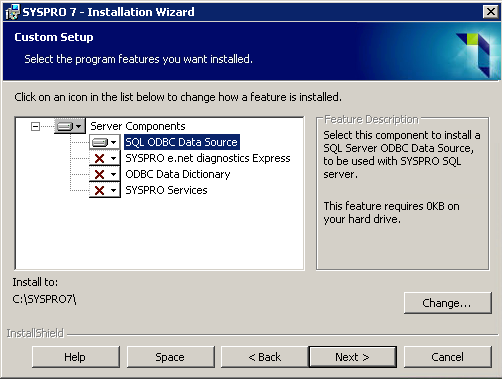
Task: Select the SQL ODBC Data Source item
Action: coord(182,142)
